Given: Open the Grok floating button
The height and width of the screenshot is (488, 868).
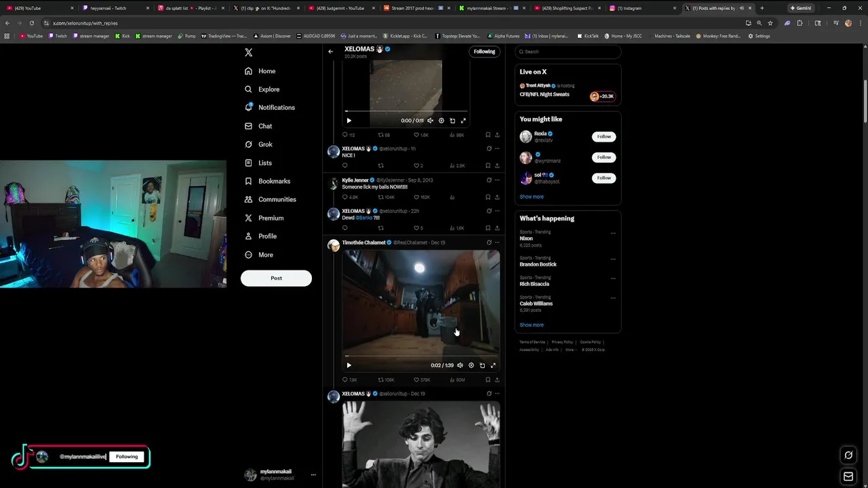Looking at the screenshot, I should 848,455.
